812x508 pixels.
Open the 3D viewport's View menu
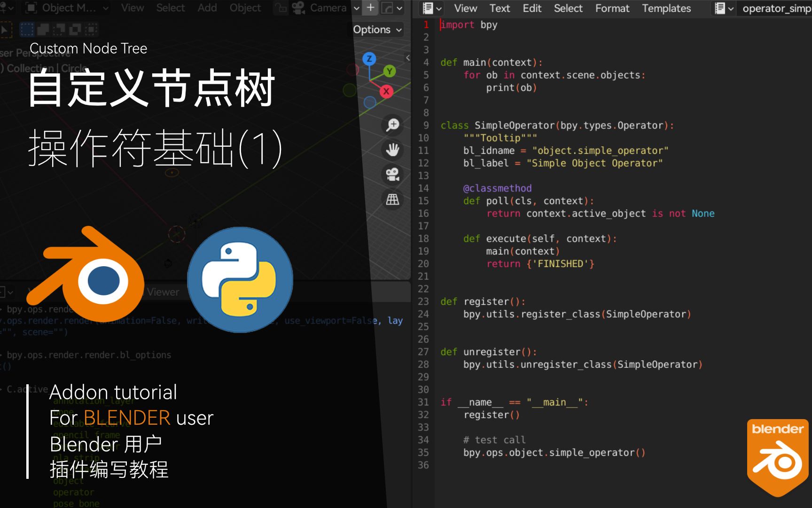(133, 8)
